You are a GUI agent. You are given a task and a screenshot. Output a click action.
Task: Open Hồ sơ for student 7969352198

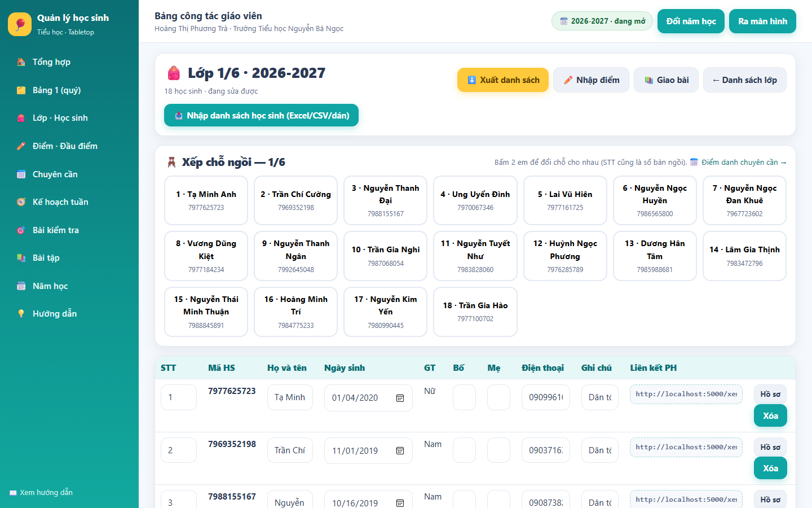770,447
